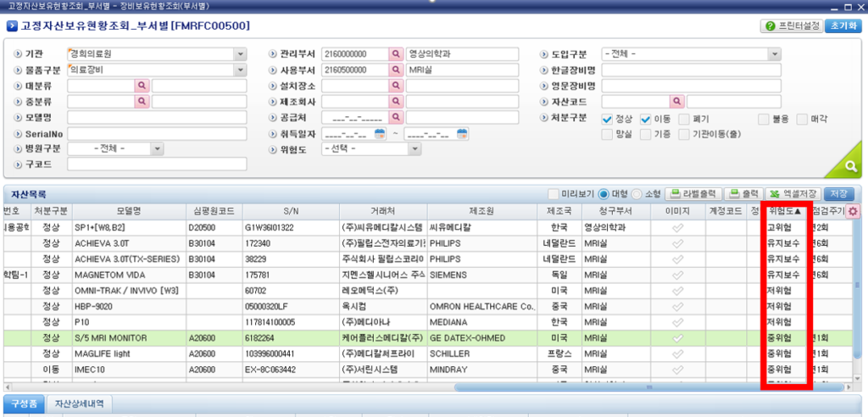Check the 기증 checkbox
The image size is (868, 417).
click(646, 134)
